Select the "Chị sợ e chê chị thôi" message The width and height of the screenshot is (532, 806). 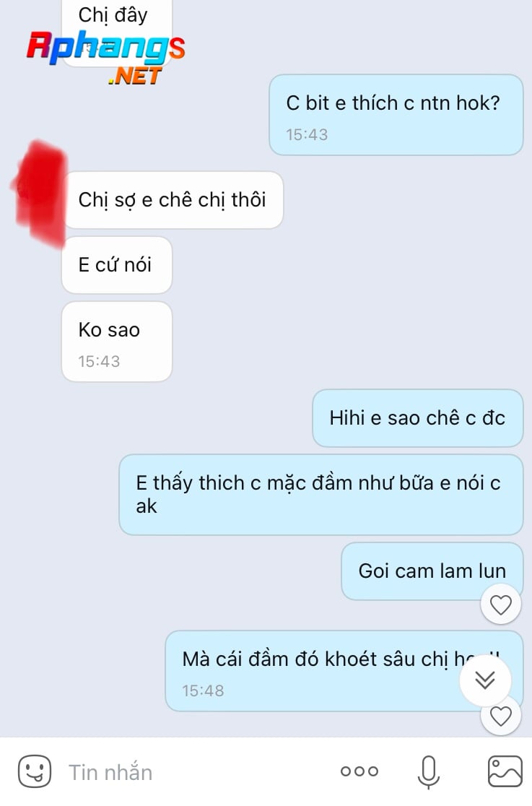[x=173, y=200]
